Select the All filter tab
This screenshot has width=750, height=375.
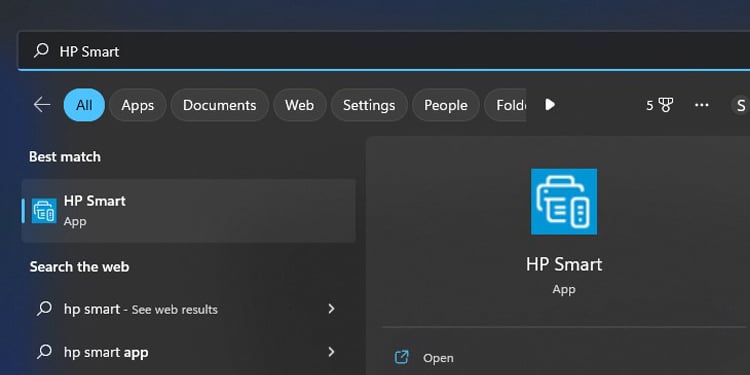tap(84, 105)
